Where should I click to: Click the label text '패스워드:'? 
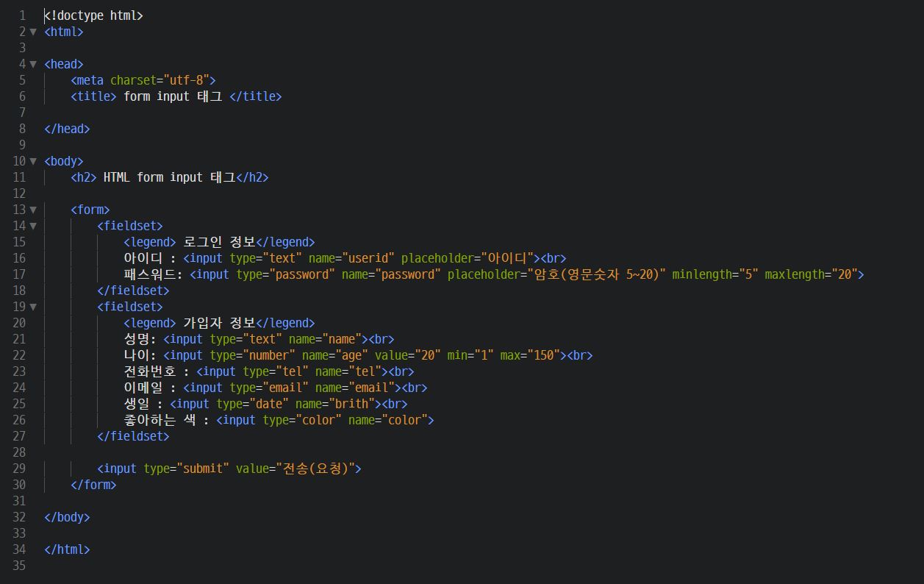click(153, 274)
